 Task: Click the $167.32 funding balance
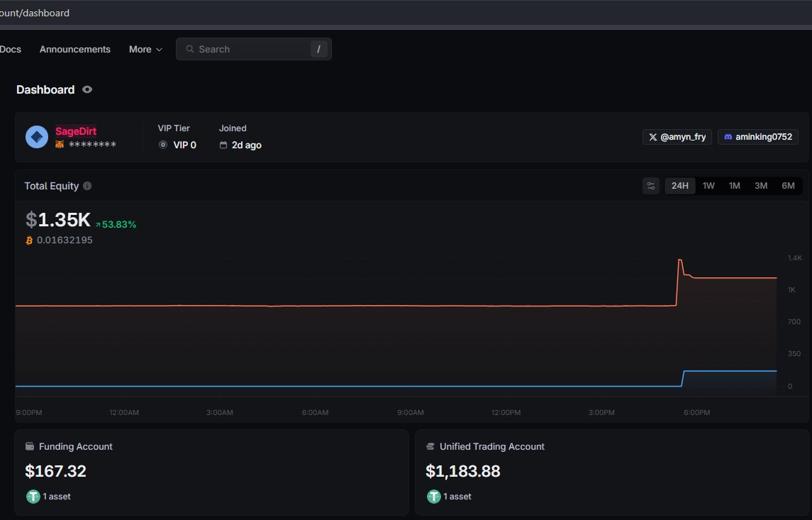(56, 471)
